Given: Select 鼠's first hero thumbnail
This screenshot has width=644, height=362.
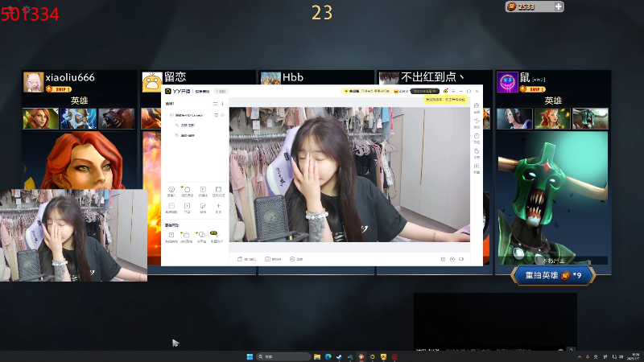Looking at the screenshot, I should pos(514,118).
